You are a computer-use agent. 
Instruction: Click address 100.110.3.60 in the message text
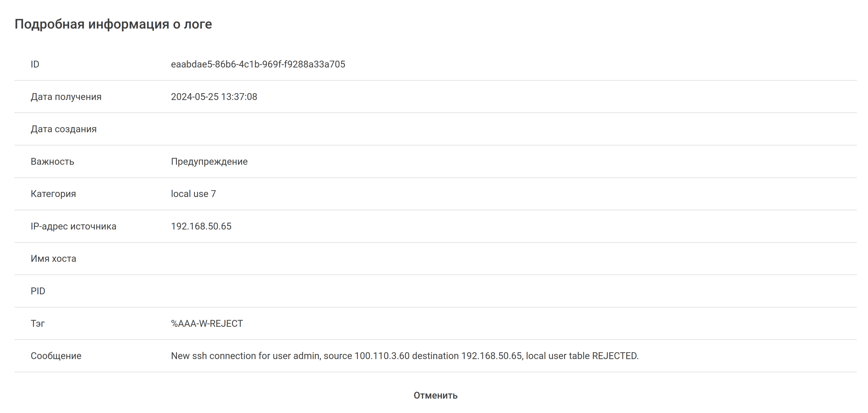[382, 356]
